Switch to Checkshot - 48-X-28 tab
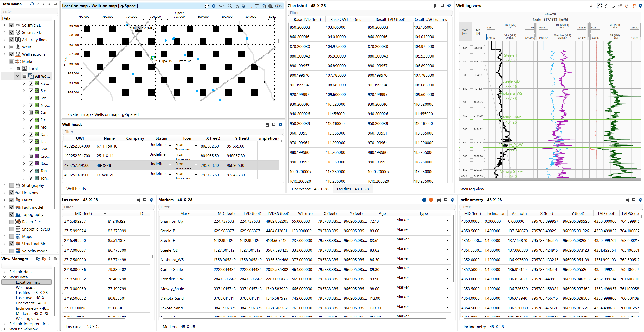This screenshot has height=332, width=644. [310, 189]
